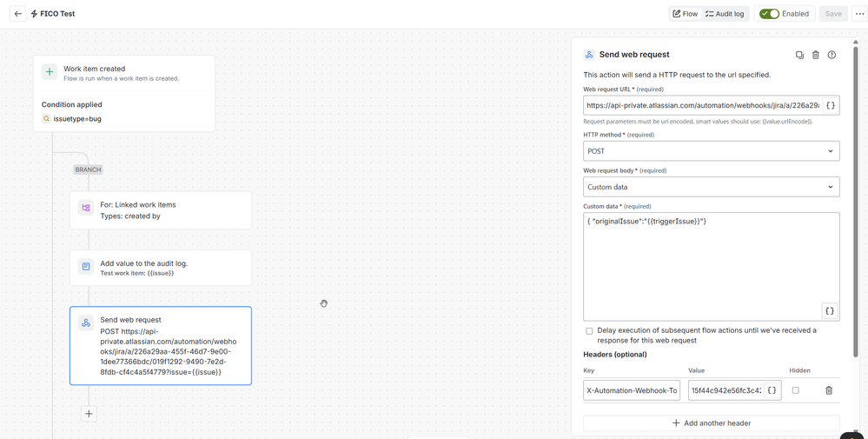Expand the HTTP method POST dropdown

coord(712,151)
